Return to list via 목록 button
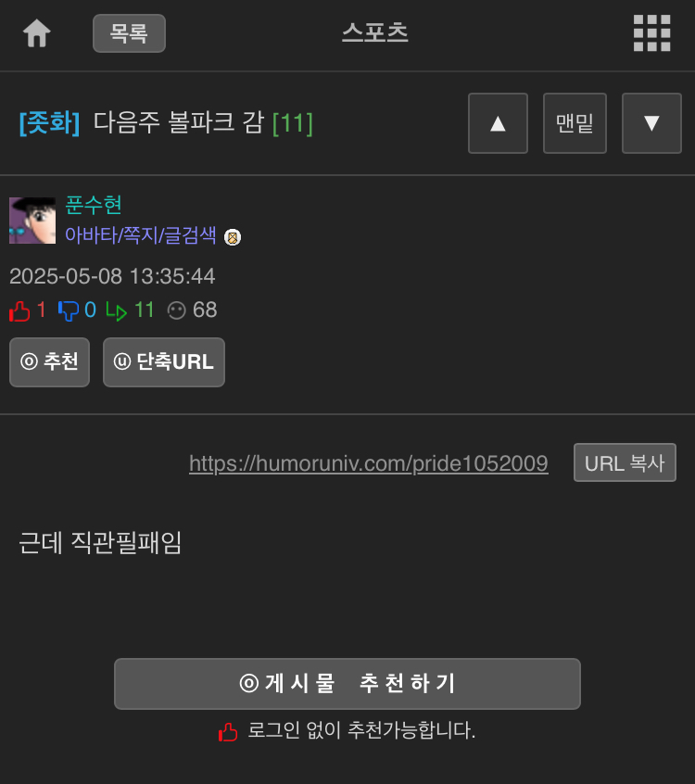The image size is (695, 784). [129, 33]
